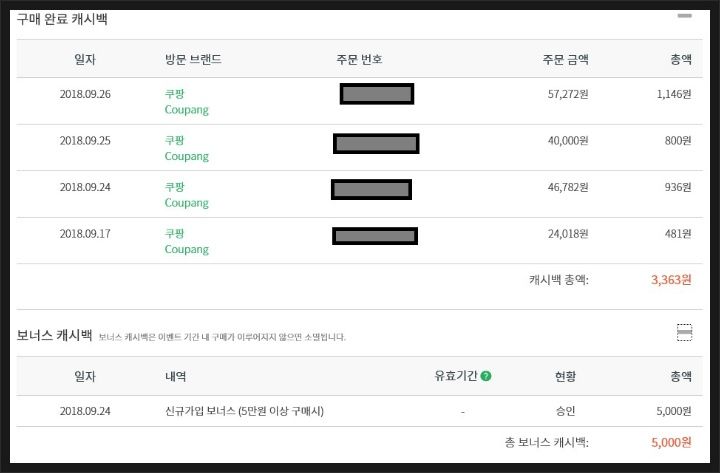Screen dimensions: 720x473
Task: Open Coupang link for 2018.09.26 order
Action: [186, 110]
